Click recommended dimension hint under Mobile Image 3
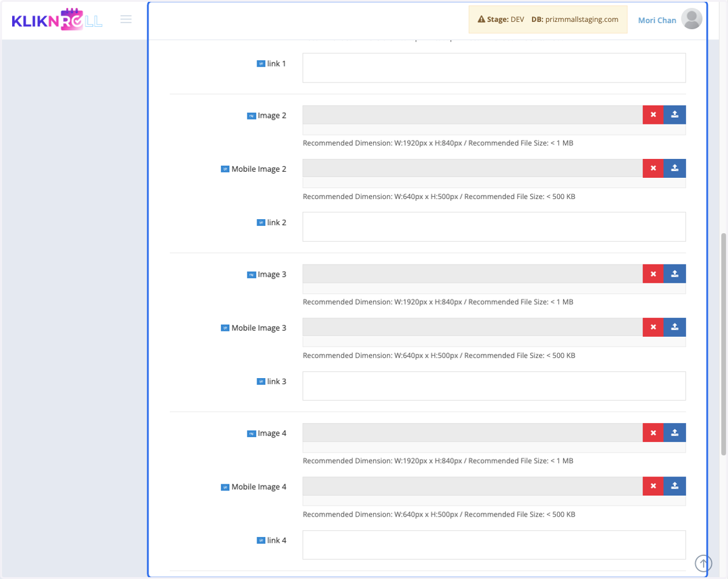728x579 pixels. coord(439,356)
